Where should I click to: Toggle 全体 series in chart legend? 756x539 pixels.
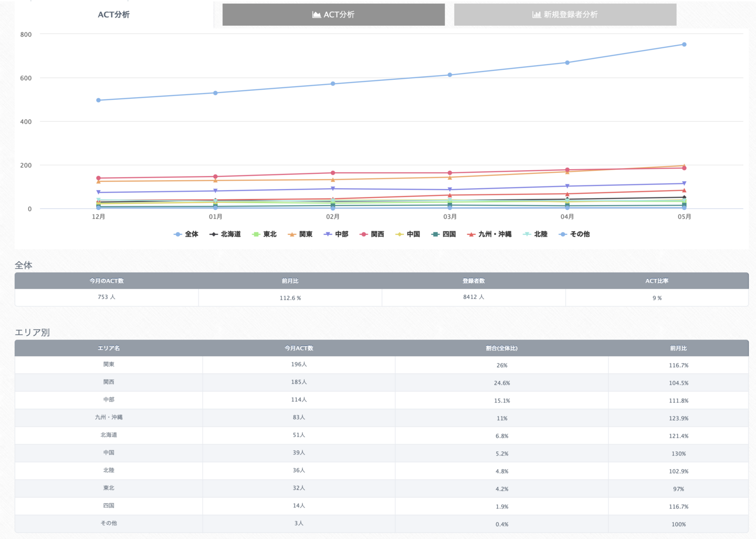click(186, 234)
